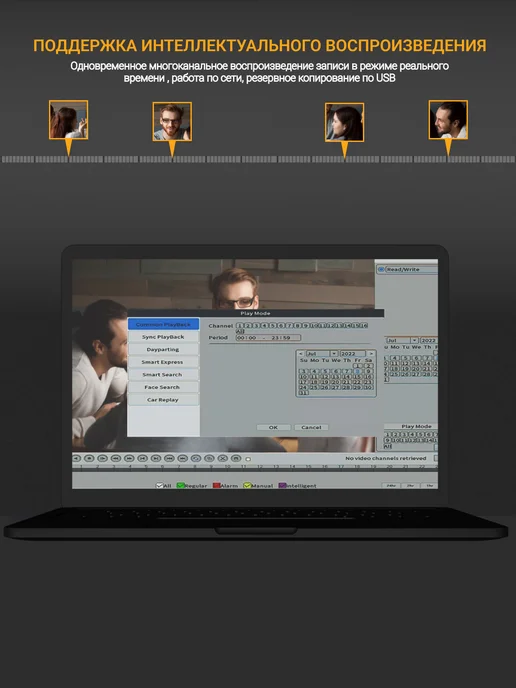Viewport: 516px width, 688px height.
Task: Click thumbnail of dark-haired woman in profile
Action: click(344, 122)
